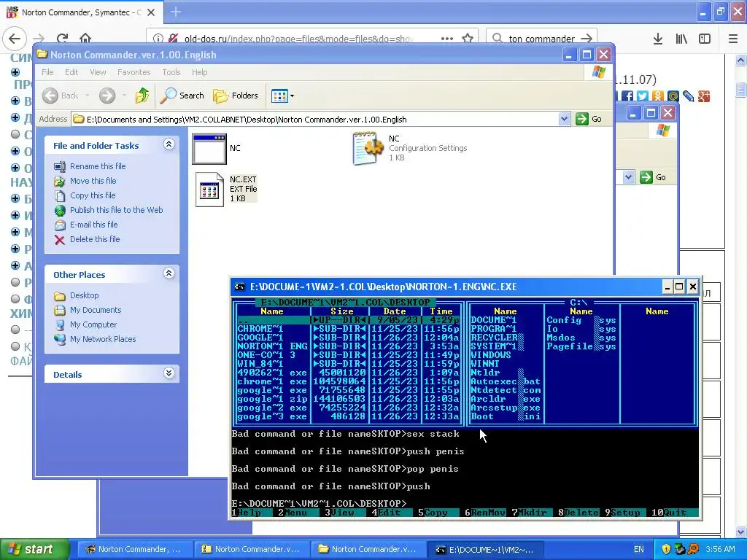Image resolution: width=747 pixels, height=560 pixels.
Task: Reload the page in Firefox
Action: (63, 39)
